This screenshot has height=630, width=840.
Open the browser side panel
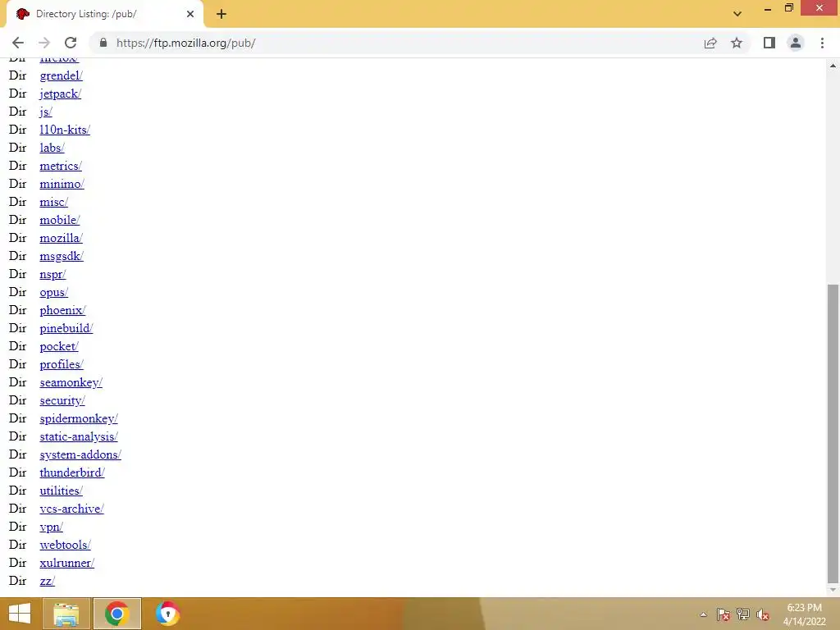click(x=769, y=43)
